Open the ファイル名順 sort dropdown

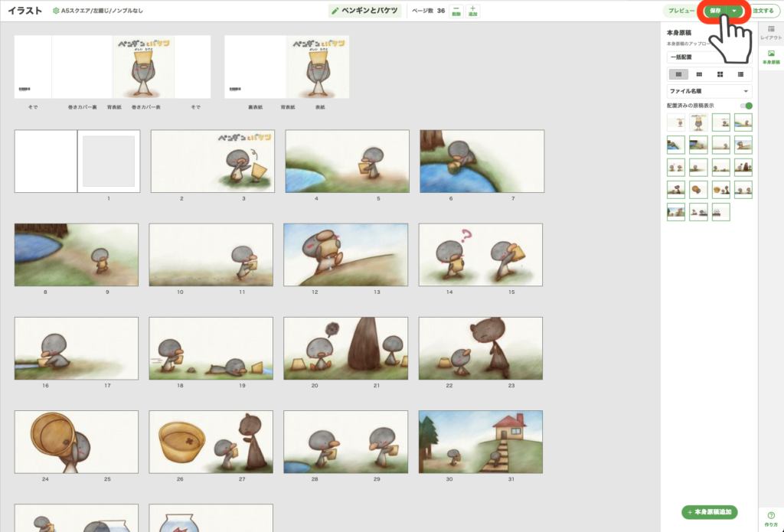(x=709, y=91)
